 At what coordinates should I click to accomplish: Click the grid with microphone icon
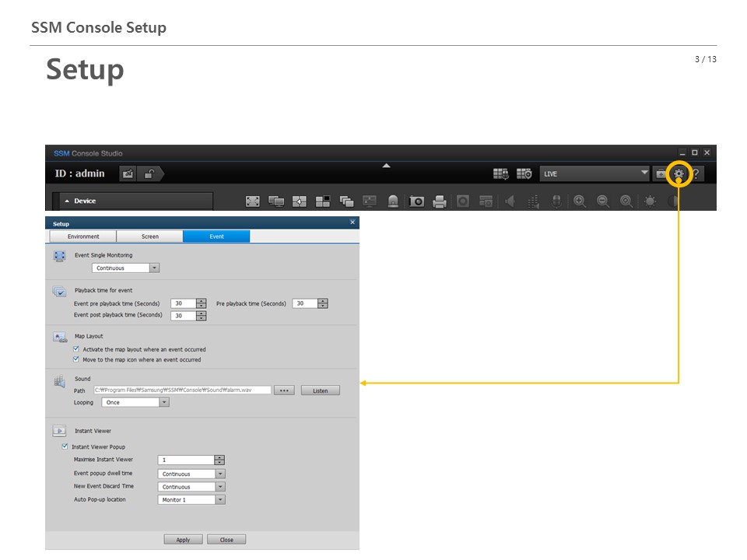(500, 174)
